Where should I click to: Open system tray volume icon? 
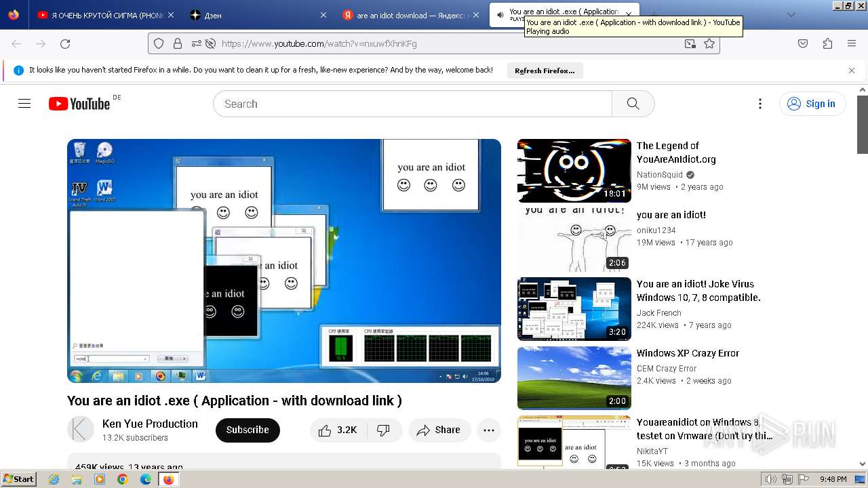coord(771,479)
